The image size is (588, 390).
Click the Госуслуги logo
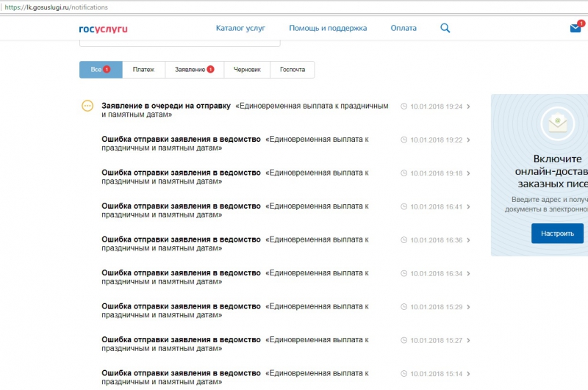click(x=103, y=29)
